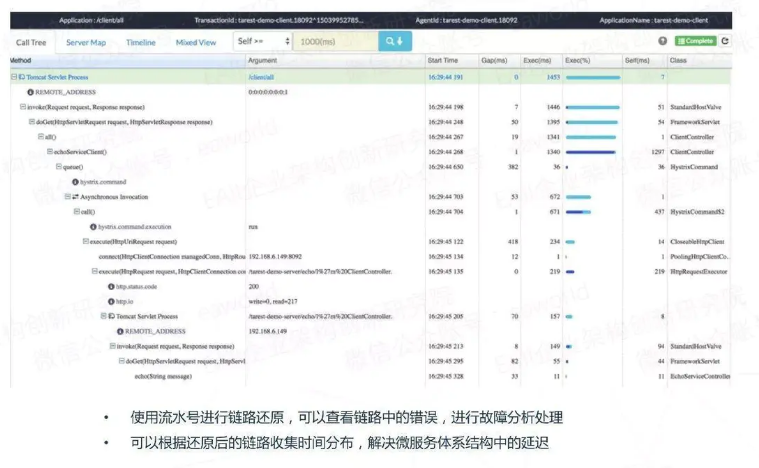This screenshot has width=759, height=468.
Task: Click 'AgentId : tarest-demo-client.18092' header text
Action: pyautogui.click(x=466, y=20)
